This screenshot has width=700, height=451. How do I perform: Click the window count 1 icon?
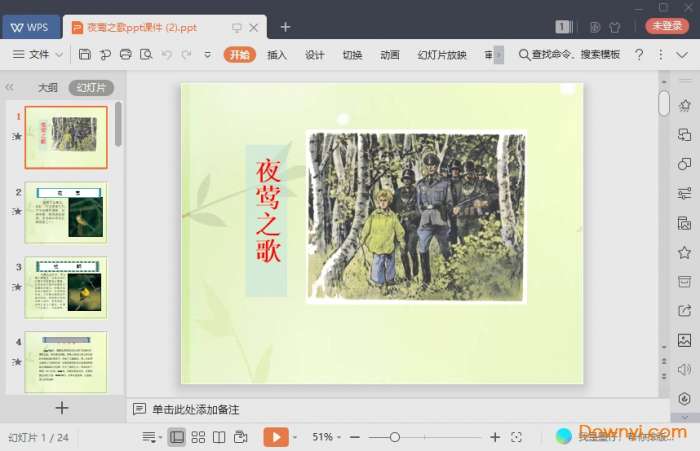coord(563,27)
